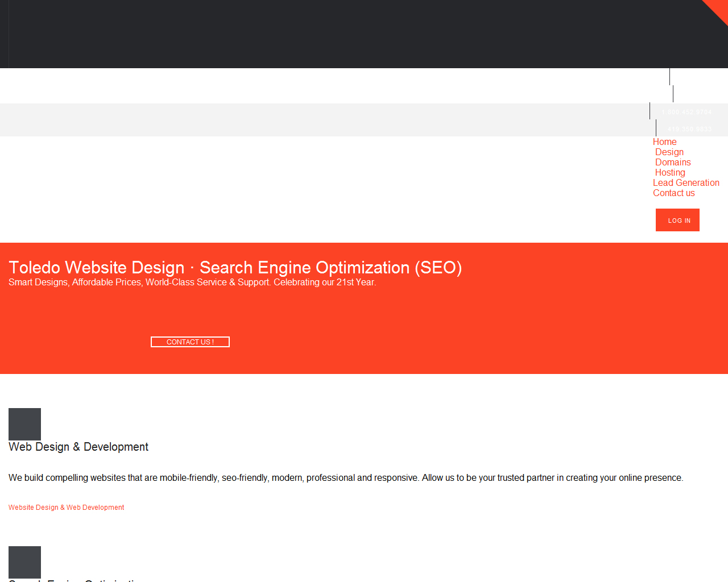728x582 pixels.
Task: Click the Smart Designs, Affordable Prices tagline
Action: tap(192, 282)
